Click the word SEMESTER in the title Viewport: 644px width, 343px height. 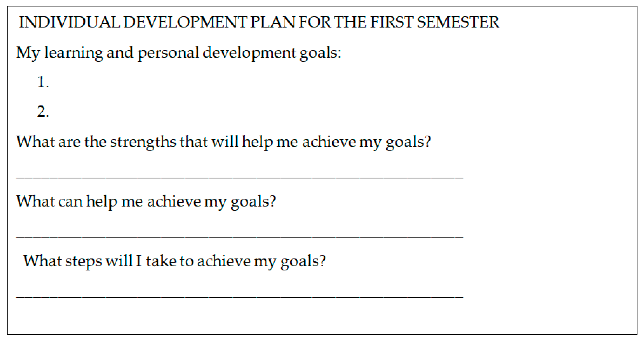pyautogui.click(x=458, y=22)
